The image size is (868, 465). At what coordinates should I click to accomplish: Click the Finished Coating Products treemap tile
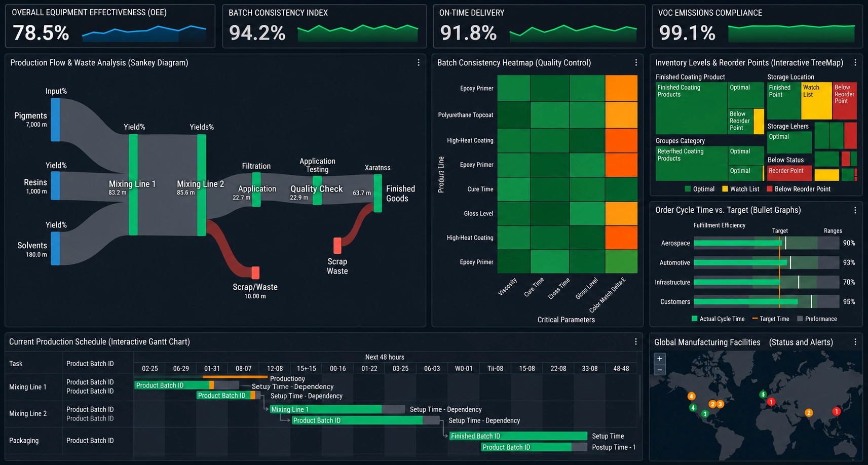(x=691, y=108)
